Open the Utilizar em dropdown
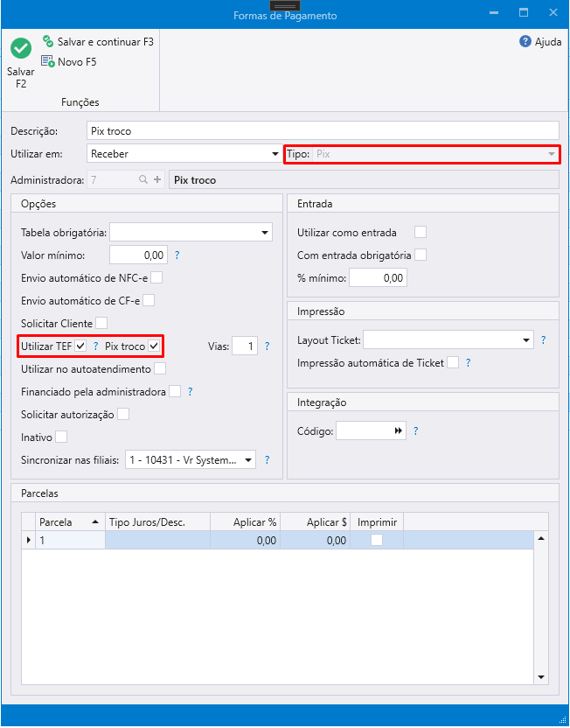Screen dimensions: 570x728 coord(275,155)
